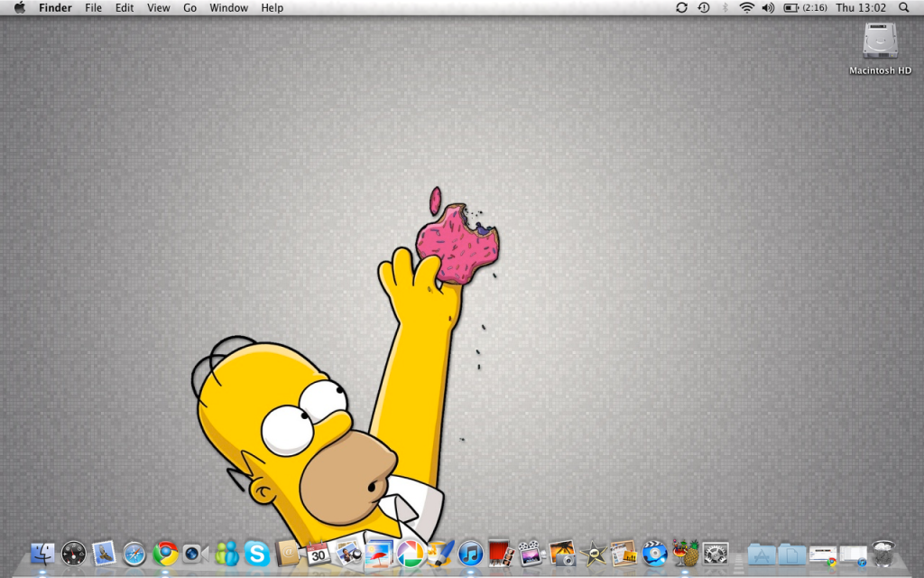Open the Trash in the Dock
Screen dimensions: 924x578
(x=884, y=554)
